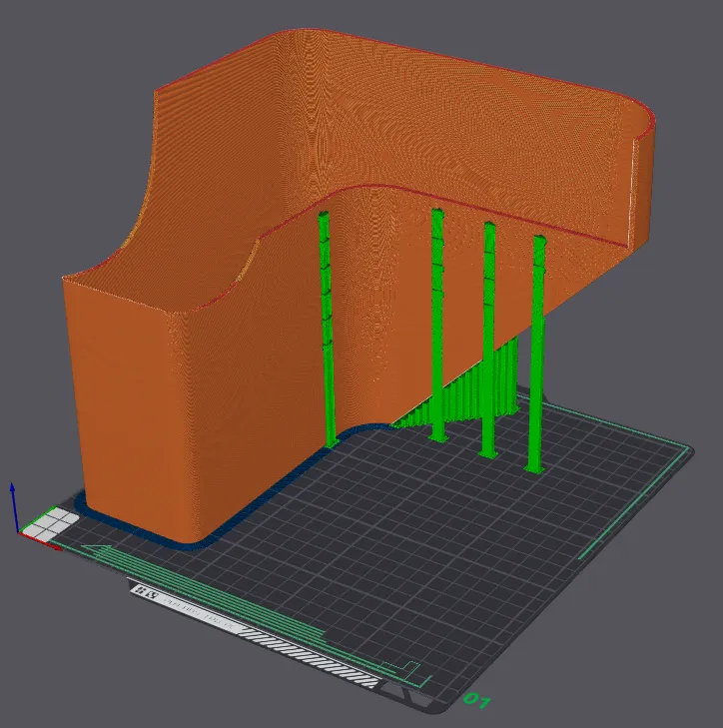Click the green plate number 01
This screenshot has width=723, height=728.
click(477, 700)
